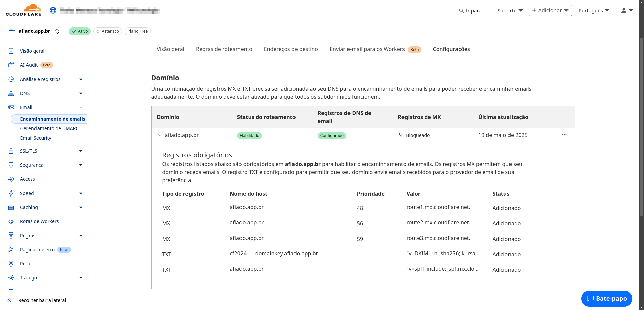Click the Segurança shield sidebar icon
This screenshot has height=310, width=644.
pos(11,165)
